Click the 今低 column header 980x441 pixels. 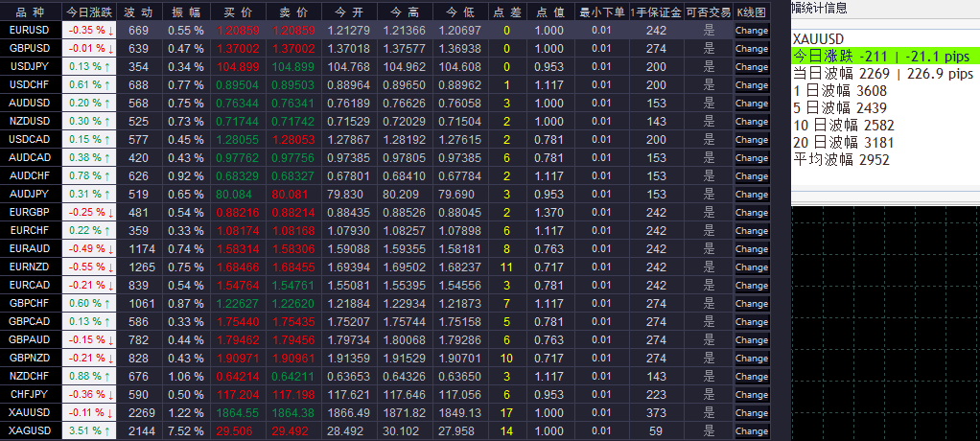pyautogui.click(x=460, y=12)
